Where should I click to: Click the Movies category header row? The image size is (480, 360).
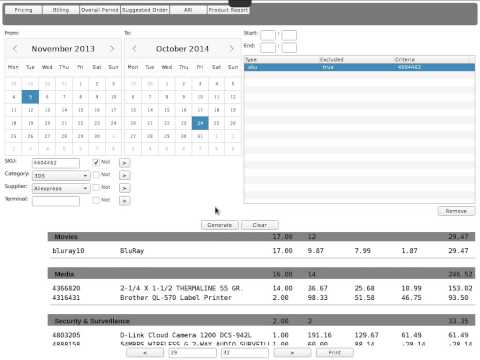261,237
